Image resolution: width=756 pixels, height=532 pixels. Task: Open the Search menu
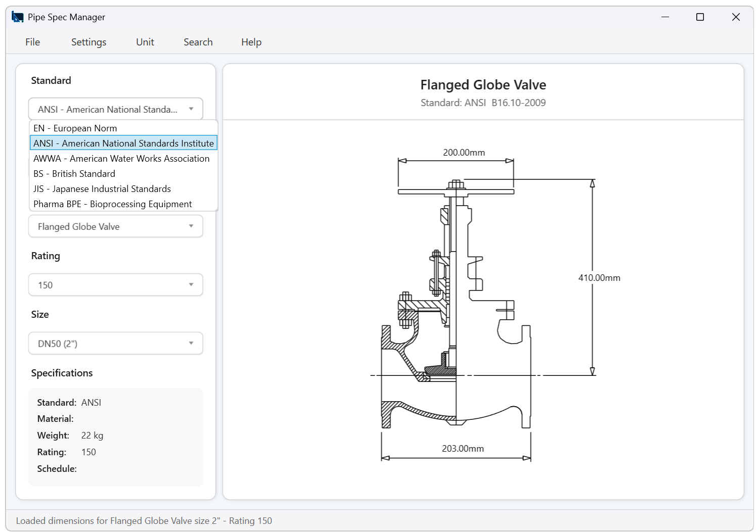[198, 42]
